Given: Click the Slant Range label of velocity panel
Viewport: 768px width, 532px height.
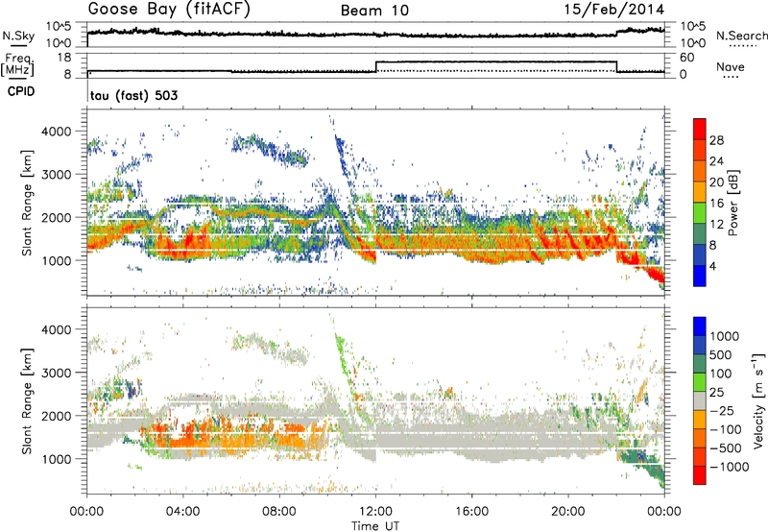Looking at the screenshot, I should pyautogui.click(x=27, y=400).
